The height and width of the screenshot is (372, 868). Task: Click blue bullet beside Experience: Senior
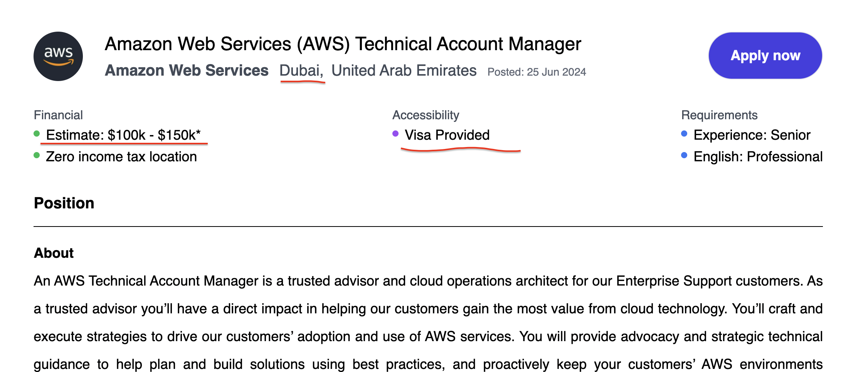point(685,134)
